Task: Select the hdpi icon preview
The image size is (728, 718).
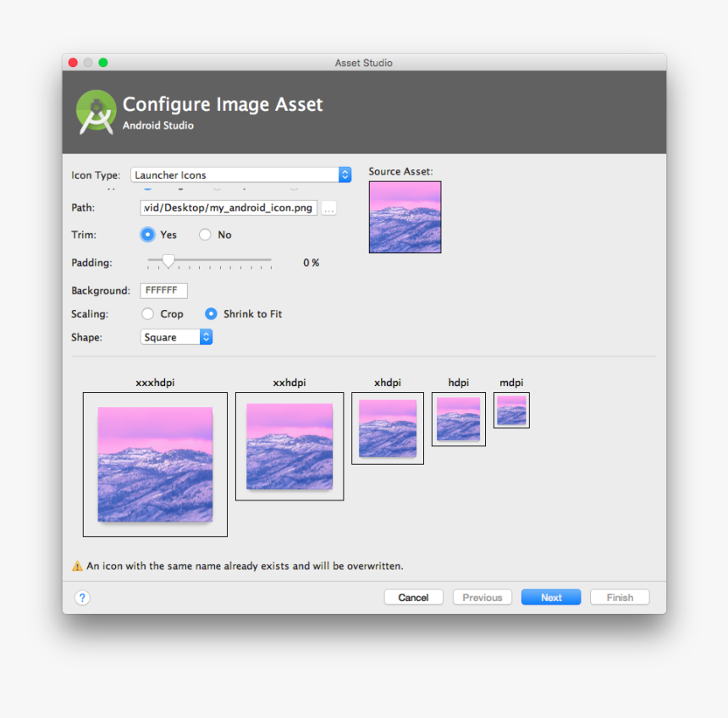Action: coord(458,419)
